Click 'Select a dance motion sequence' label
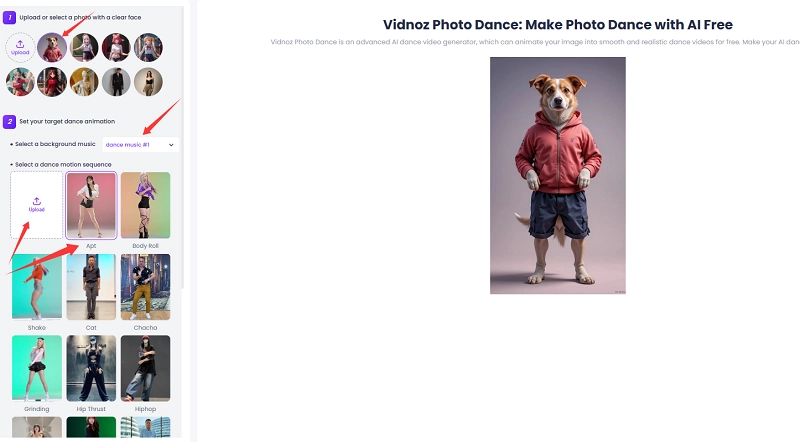This screenshot has height=442, width=800. tap(63, 164)
